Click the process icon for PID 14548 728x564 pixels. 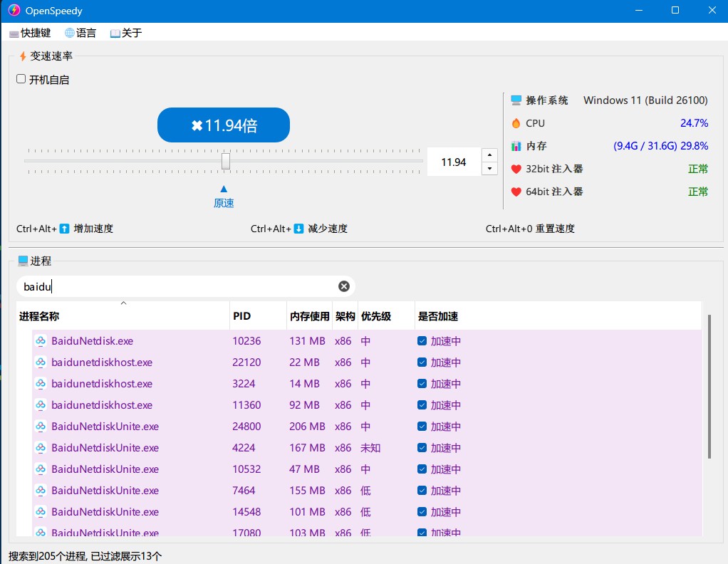[x=41, y=512]
